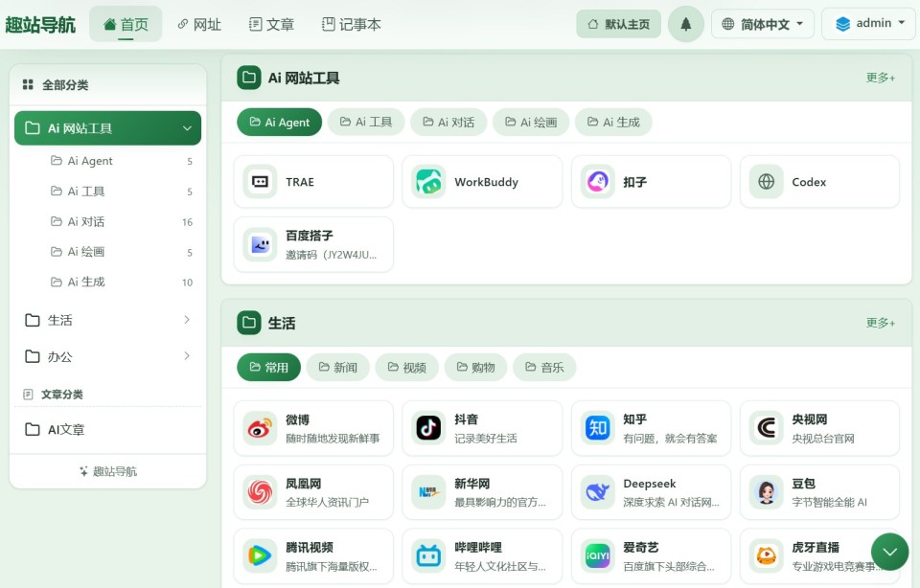The height and width of the screenshot is (588, 920).
Task: Switch to the Ai 对话 tab in main panel
Action: click(x=448, y=122)
